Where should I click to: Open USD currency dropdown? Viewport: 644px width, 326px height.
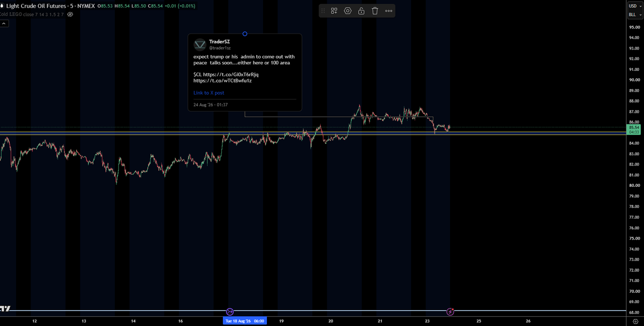click(635, 5)
